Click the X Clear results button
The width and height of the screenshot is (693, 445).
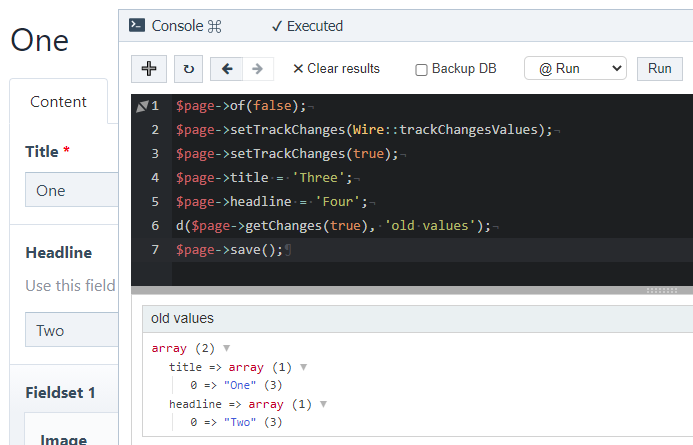click(336, 68)
